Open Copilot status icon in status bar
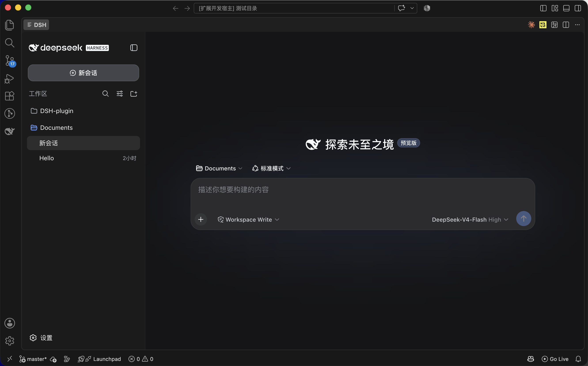Viewport: 588px width, 366px height. (530, 359)
